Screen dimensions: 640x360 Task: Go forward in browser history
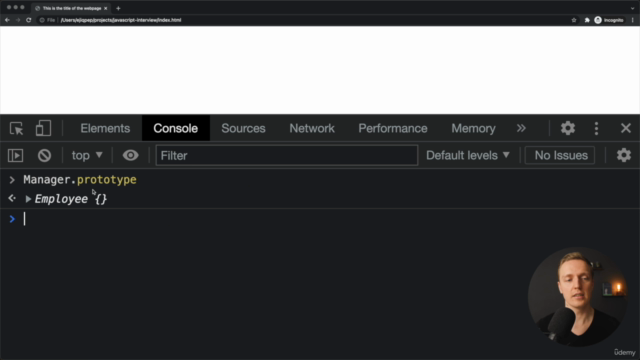(18, 20)
